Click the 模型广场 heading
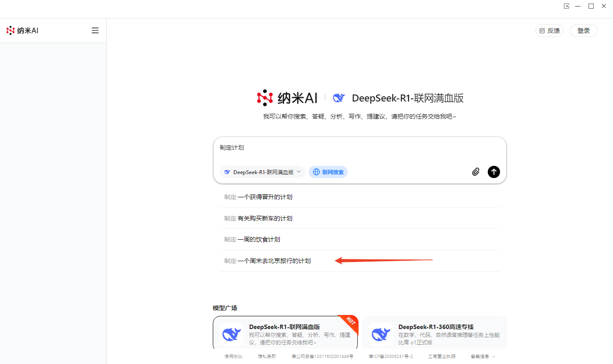Viewport: 613px width, 364px height. tap(225, 308)
